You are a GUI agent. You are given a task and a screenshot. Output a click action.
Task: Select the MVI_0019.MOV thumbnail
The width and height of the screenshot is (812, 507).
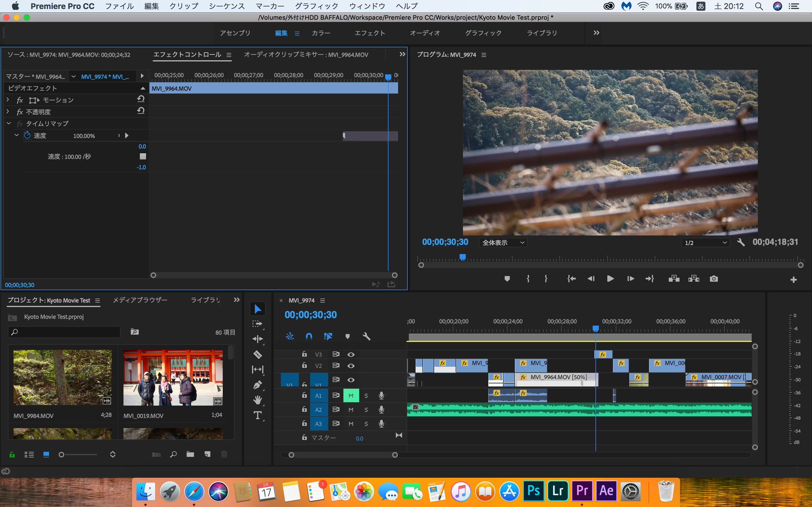click(x=173, y=377)
